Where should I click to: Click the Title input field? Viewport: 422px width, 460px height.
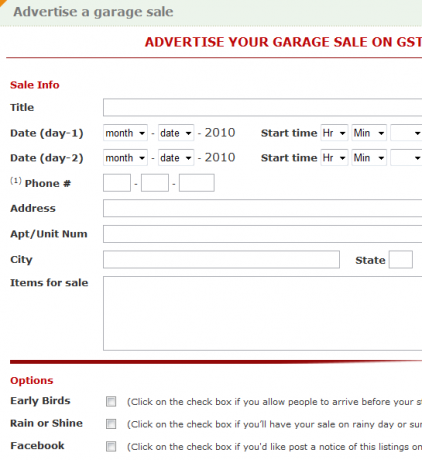pos(263,107)
